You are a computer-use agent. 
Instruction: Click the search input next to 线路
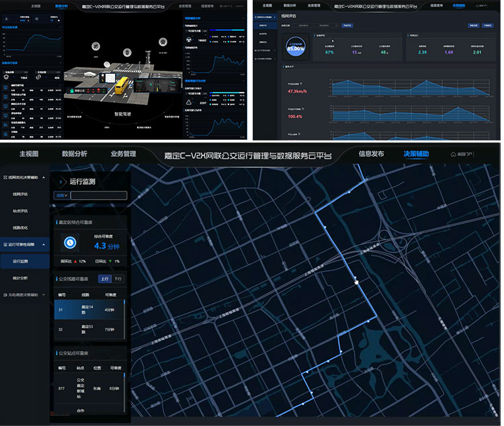coord(99,196)
